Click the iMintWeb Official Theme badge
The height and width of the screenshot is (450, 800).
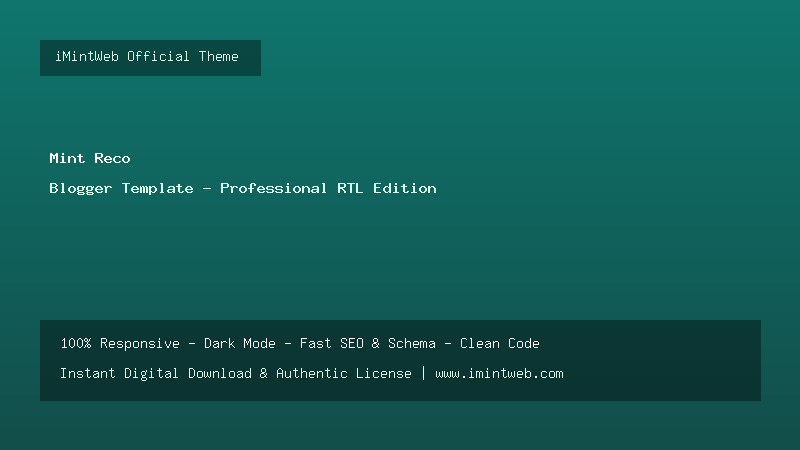click(151, 58)
